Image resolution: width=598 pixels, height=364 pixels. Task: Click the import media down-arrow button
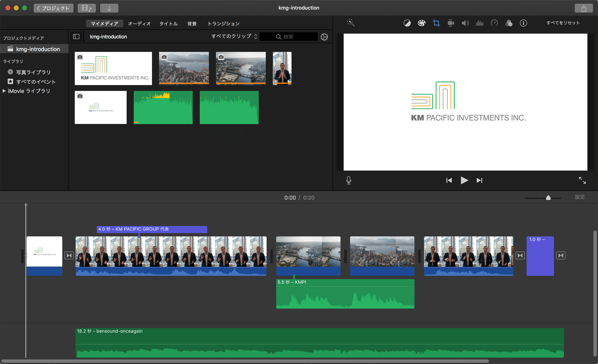pyautogui.click(x=109, y=8)
